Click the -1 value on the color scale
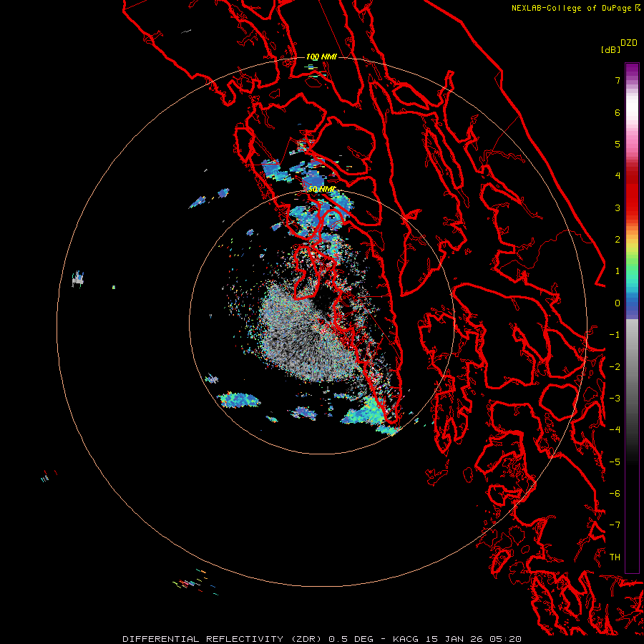 point(615,335)
